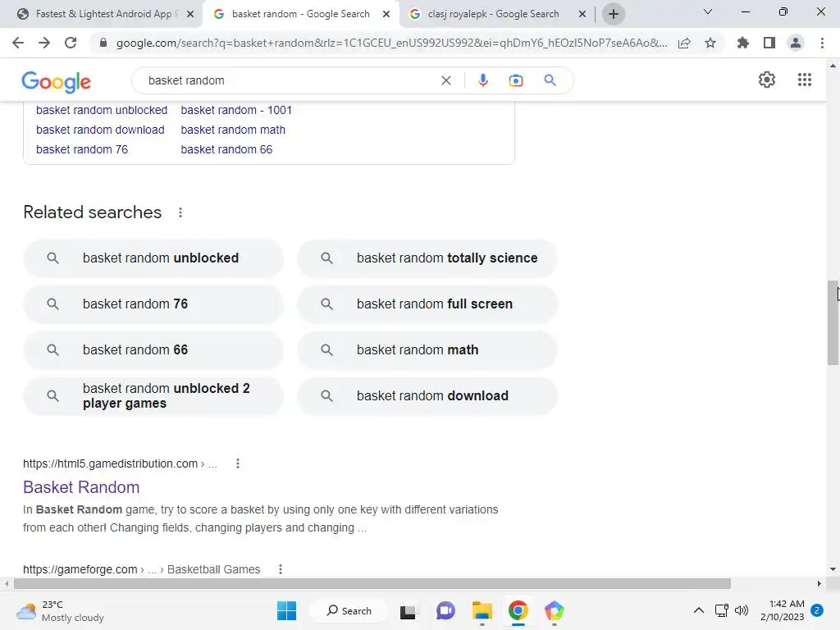
Task: Open Chrome's three-dot menu
Action: pyautogui.click(x=822, y=43)
